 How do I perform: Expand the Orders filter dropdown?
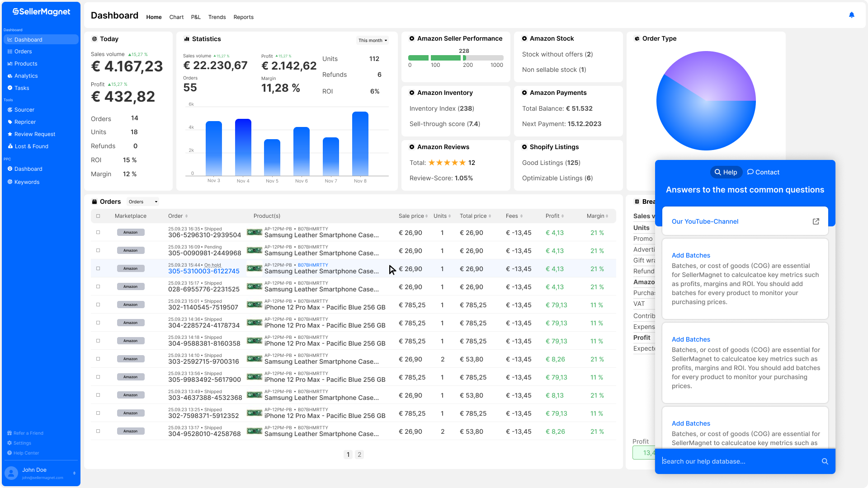click(x=143, y=202)
